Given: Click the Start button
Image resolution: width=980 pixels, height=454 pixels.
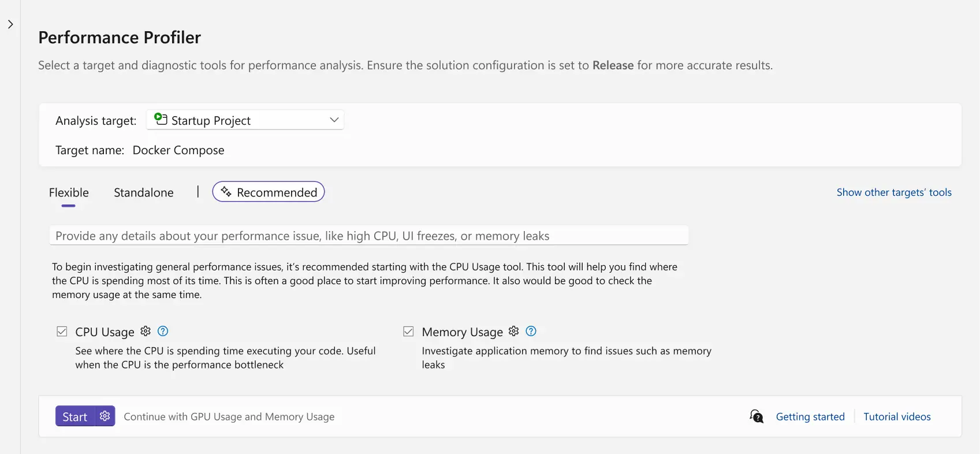Looking at the screenshot, I should point(75,416).
